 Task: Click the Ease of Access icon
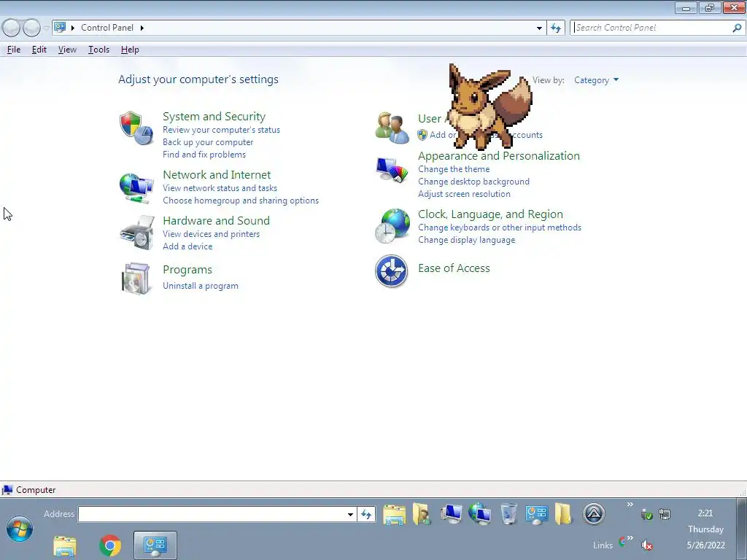pos(391,271)
